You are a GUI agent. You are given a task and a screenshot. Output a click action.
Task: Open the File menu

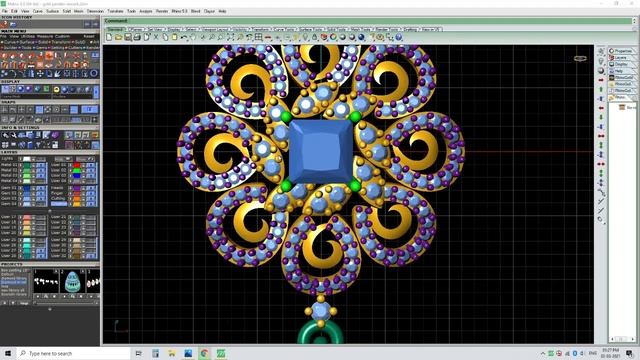4,11
